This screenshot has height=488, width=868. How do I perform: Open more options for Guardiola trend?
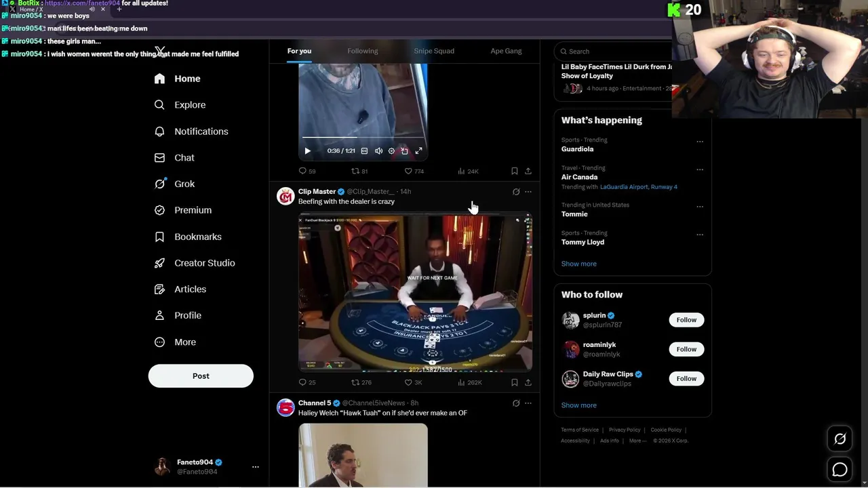[x=700, y=142]
